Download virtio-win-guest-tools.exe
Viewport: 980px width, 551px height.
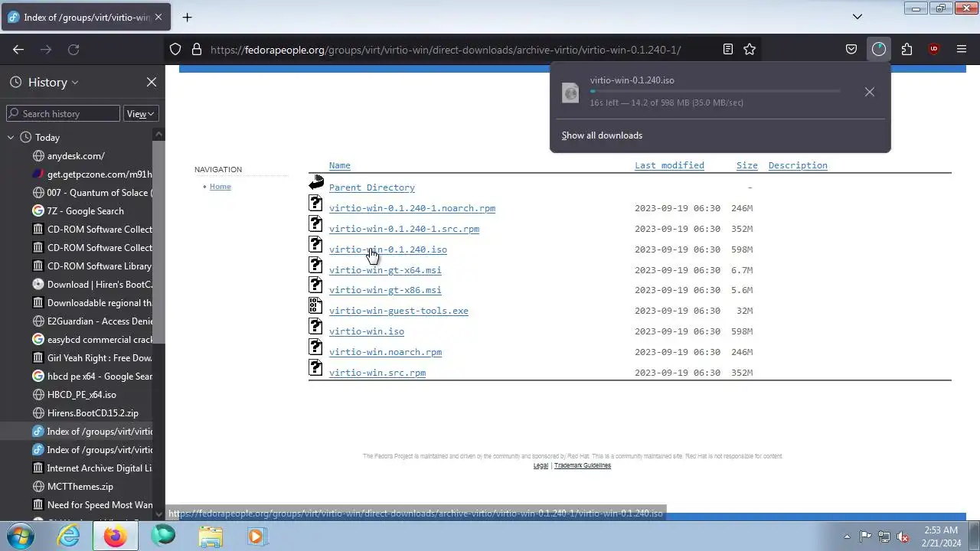click(x=399, y=311)
